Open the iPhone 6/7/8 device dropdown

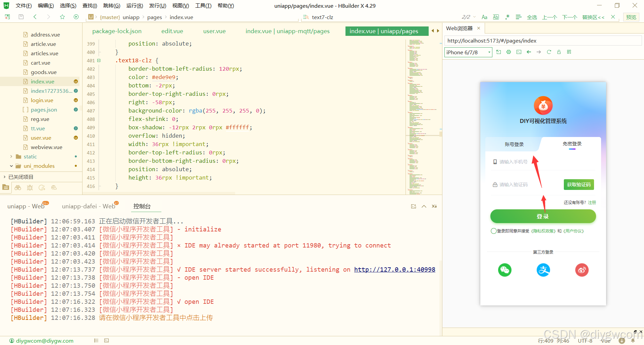pos(468,52)
